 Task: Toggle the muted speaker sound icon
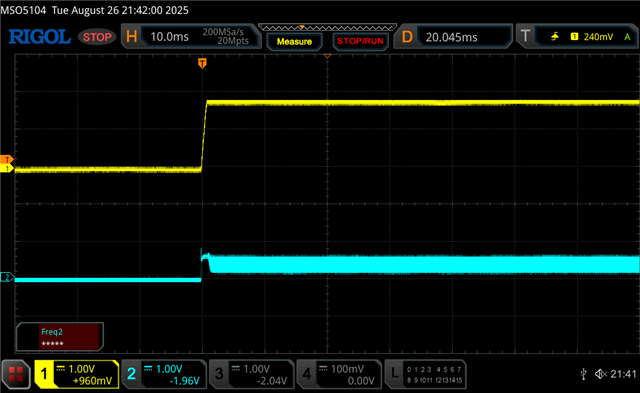pyautogui.click(x=600, y=373)
